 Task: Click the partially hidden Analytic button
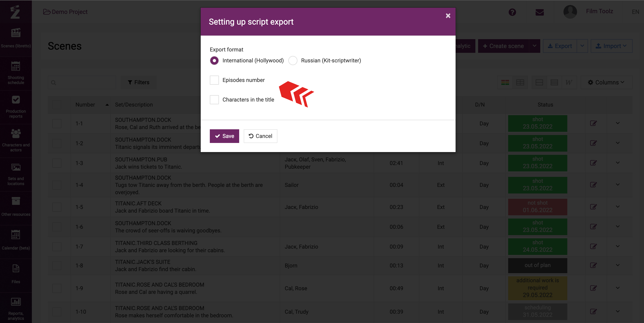tap(465, 46)
